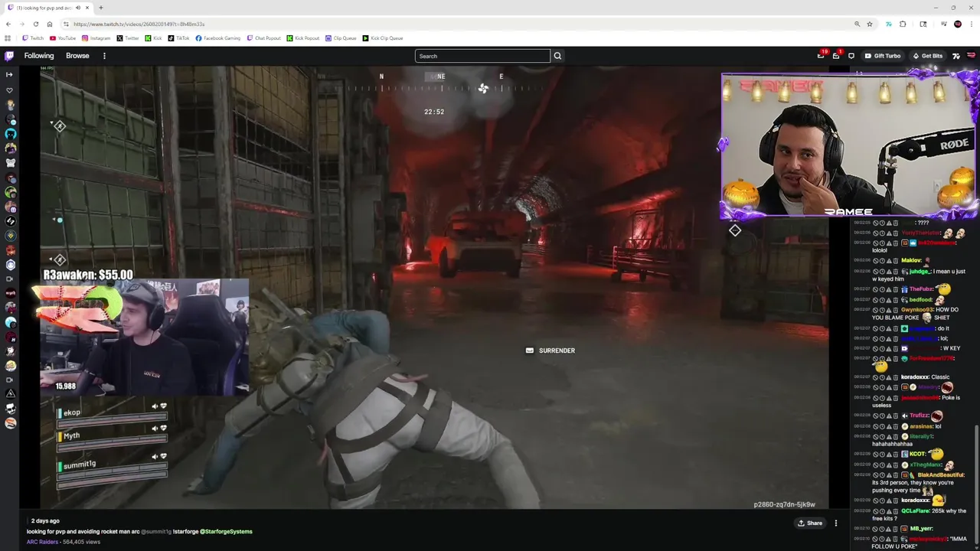Open the Facebook Gaming bookmark
Screen dimensions: 980x551
[218, 38]
